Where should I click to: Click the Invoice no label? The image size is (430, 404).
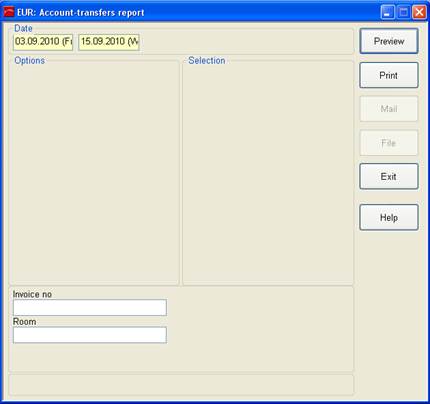coord(32,294)
